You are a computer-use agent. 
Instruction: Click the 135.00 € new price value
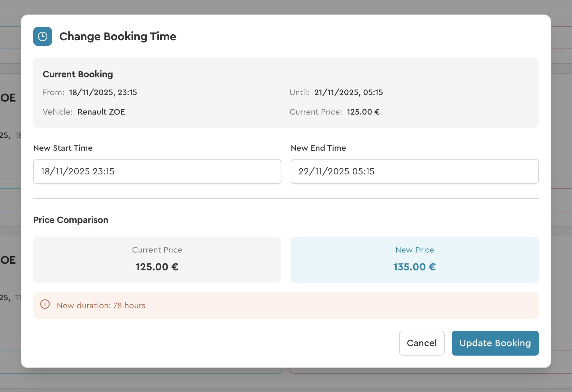[414, 267]
